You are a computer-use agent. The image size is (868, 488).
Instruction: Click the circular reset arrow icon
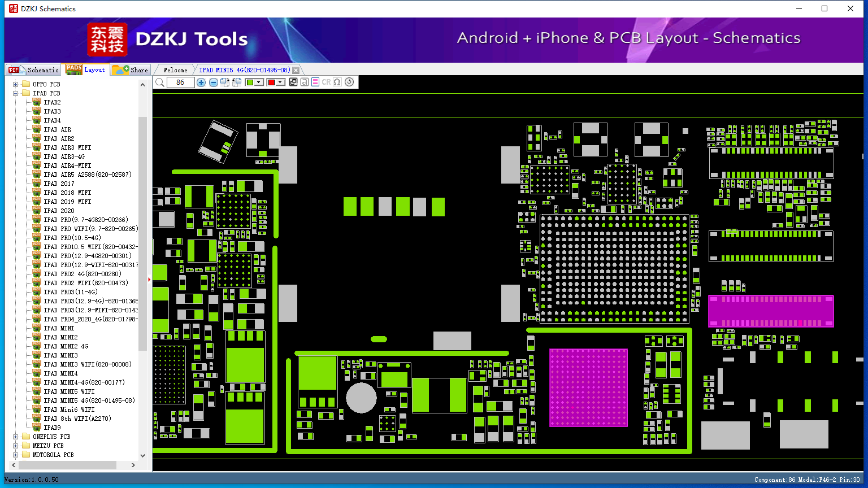click(349, 82)
